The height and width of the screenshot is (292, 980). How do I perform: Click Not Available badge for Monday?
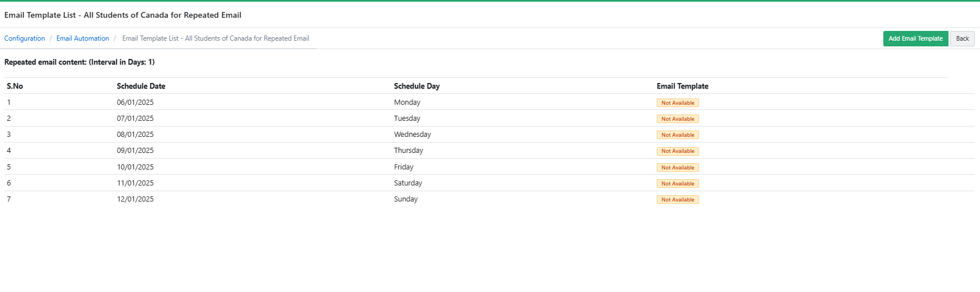click(x=677, y=103)
